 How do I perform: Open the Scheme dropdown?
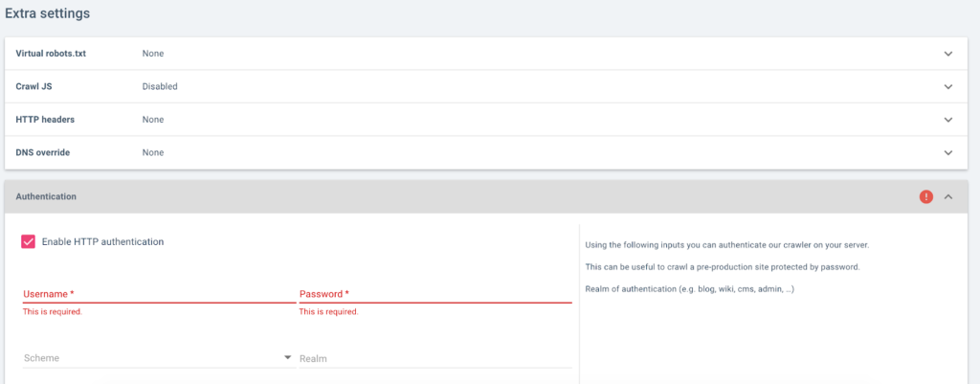coord(153,358)
